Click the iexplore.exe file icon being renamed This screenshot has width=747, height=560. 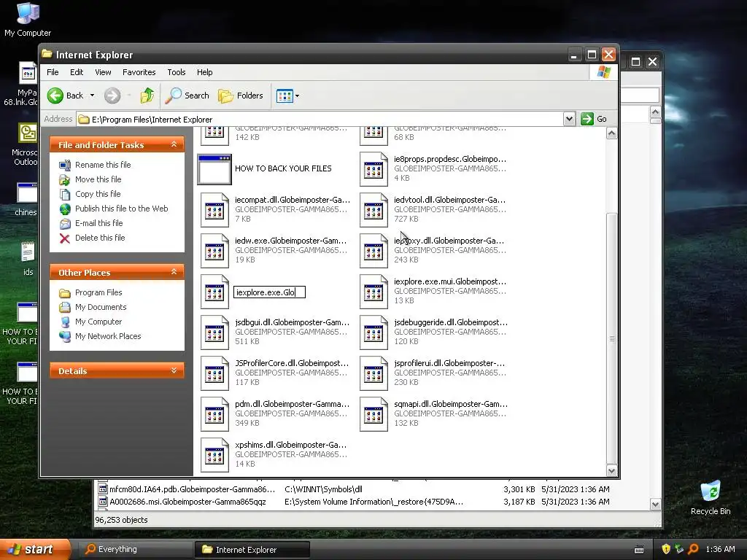click(x=214, y=292)
